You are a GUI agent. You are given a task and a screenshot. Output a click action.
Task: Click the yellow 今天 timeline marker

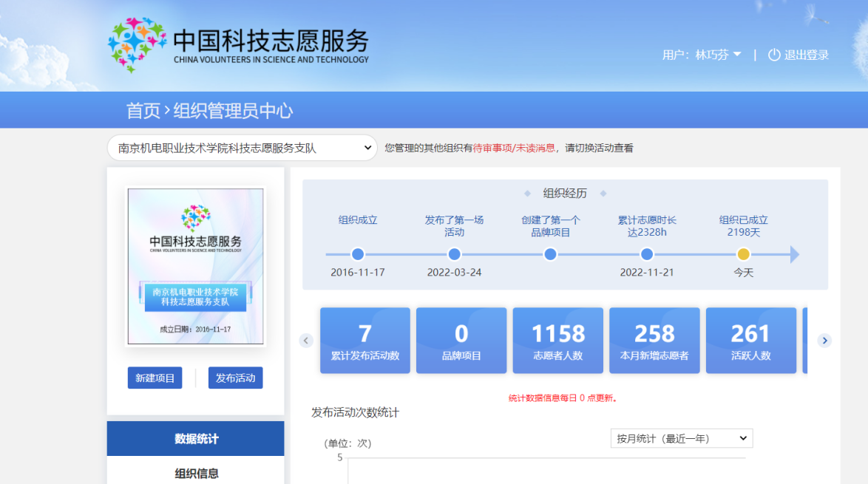coord(743,254)
